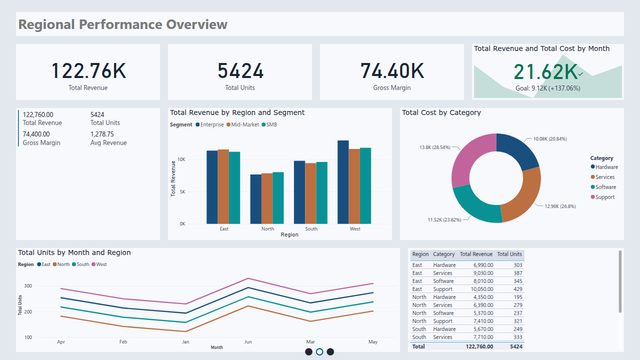The height and width of the screenshot is (360, 640).
Task: Click the table Total row '122,760.00'
Action: pos(479,347)
